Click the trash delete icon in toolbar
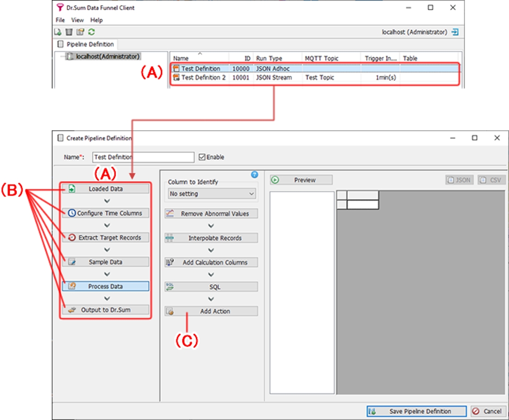 (69, 32)
